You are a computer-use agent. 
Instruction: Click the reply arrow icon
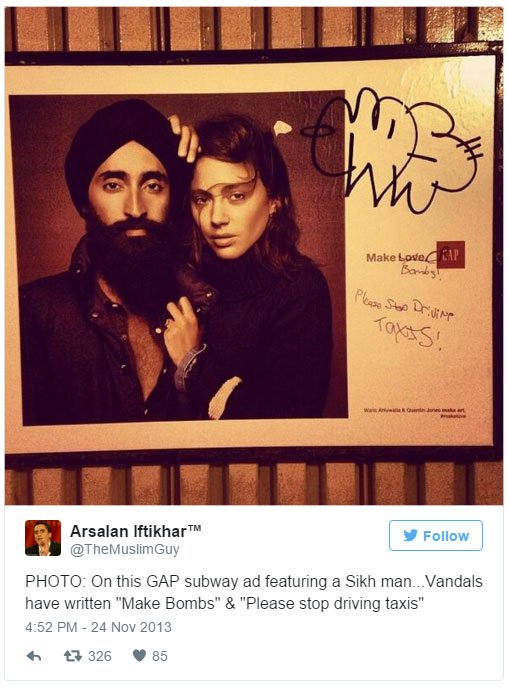(x=34, y=656)
